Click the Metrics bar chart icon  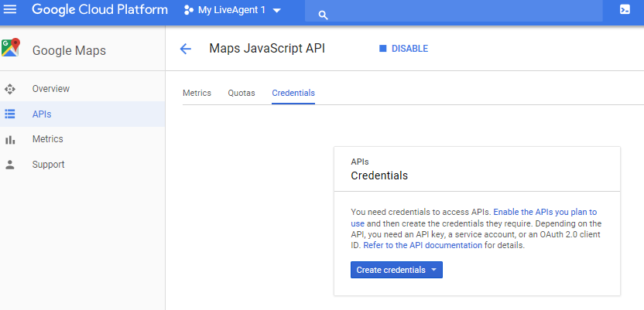10,139
